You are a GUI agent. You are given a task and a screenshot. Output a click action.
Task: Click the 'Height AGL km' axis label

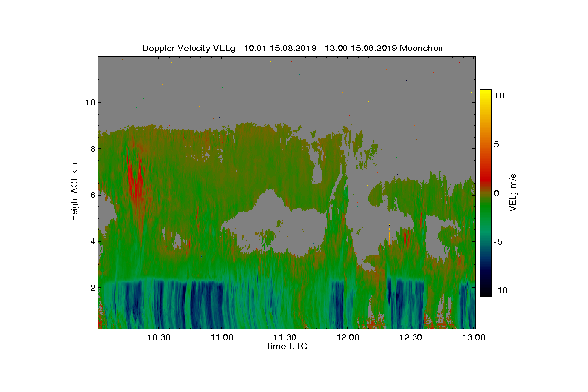click(74, 192)
